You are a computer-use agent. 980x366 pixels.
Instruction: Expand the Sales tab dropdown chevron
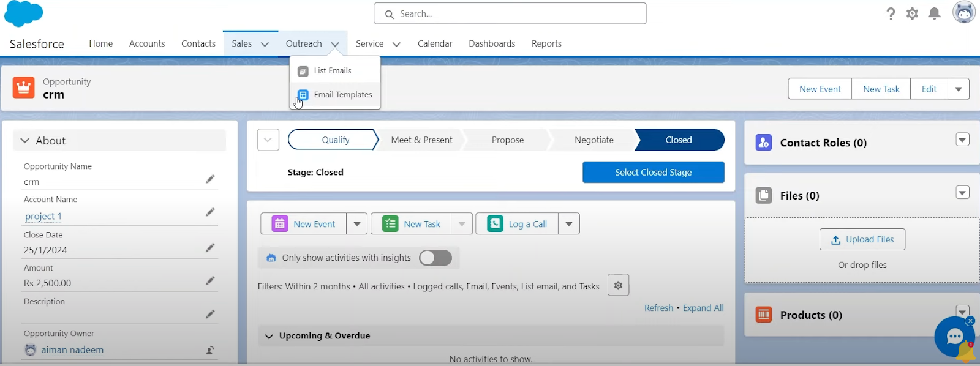click(x=265, y=44)
